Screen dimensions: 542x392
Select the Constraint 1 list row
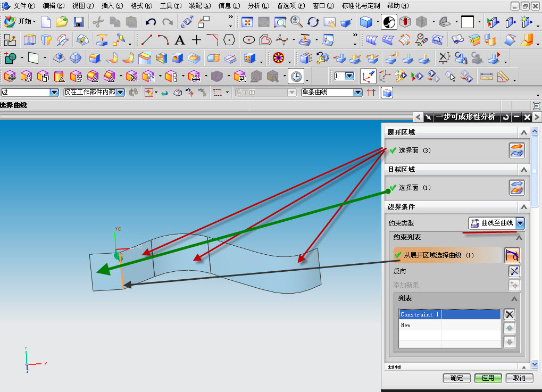tap(449, 314)
